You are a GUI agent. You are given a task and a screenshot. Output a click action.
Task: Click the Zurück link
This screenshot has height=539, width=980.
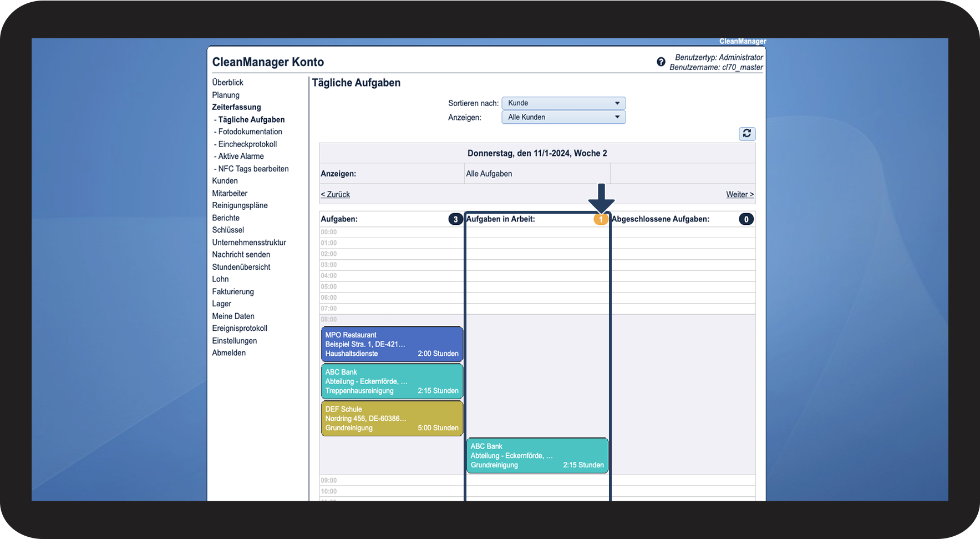pyautogui.click(x=335, y=194)
